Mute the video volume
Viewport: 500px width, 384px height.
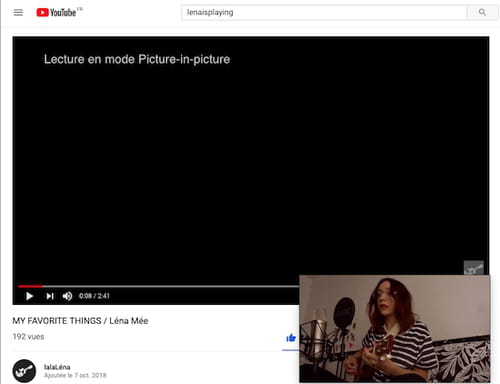pos(67,296)
